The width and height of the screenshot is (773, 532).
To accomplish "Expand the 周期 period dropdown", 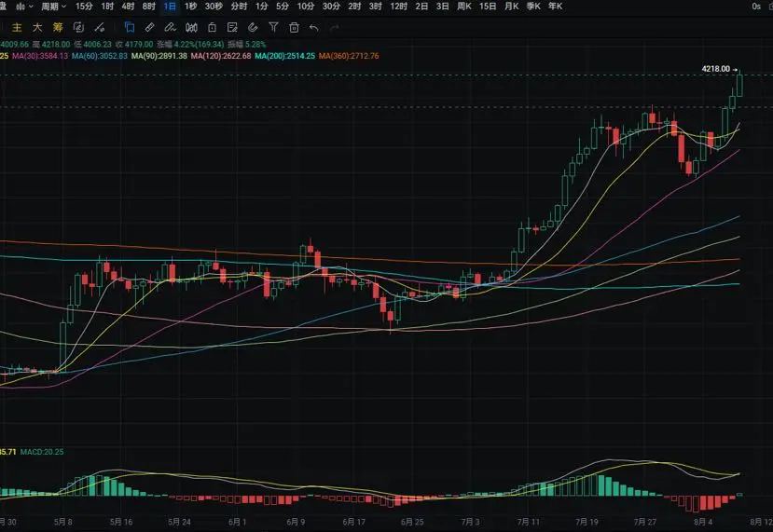I will coord(53,7).
